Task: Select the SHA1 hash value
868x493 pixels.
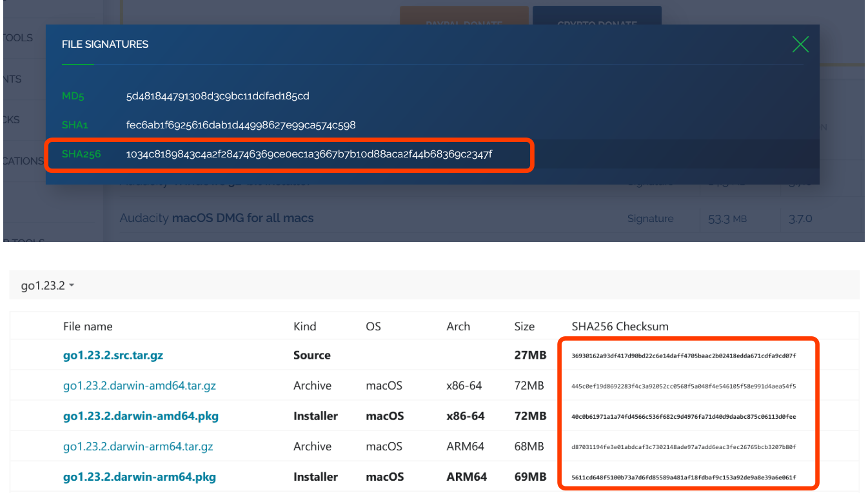Action: point(241,125)
